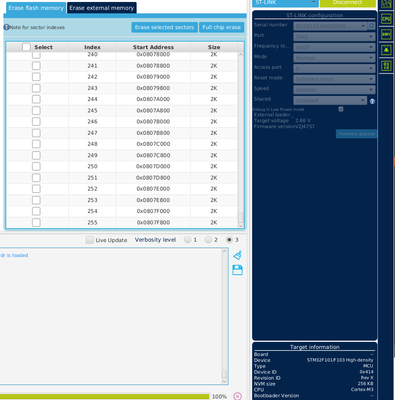The height and width of the screenshot is (400, 395).
Task: Click the 256 KB NVM size value
Action: click(x=365, y=384)
